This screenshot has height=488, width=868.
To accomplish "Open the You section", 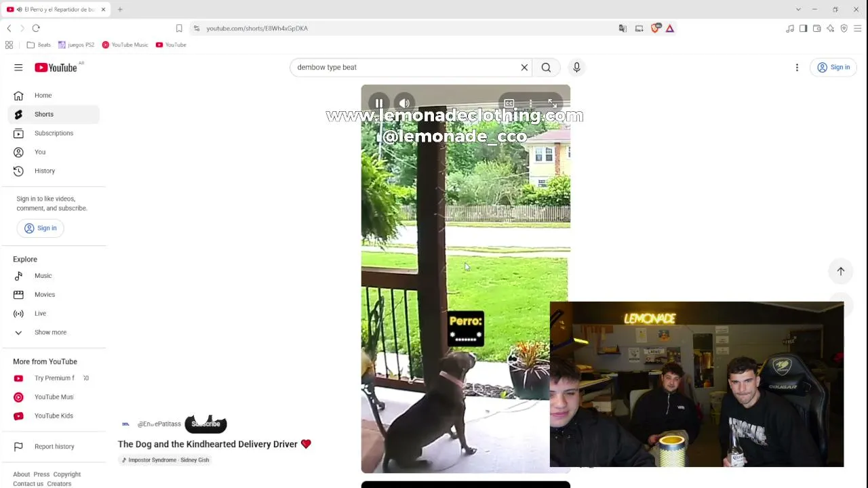I will coord(54,152).
